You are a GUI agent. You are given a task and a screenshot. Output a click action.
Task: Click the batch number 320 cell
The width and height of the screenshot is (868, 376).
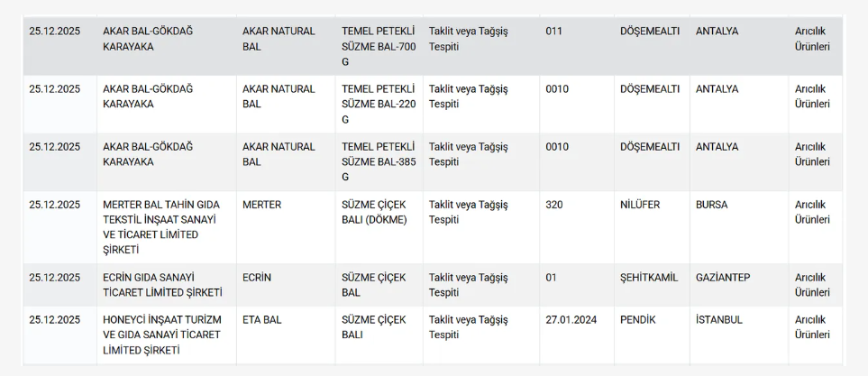(x=554, y=206)
